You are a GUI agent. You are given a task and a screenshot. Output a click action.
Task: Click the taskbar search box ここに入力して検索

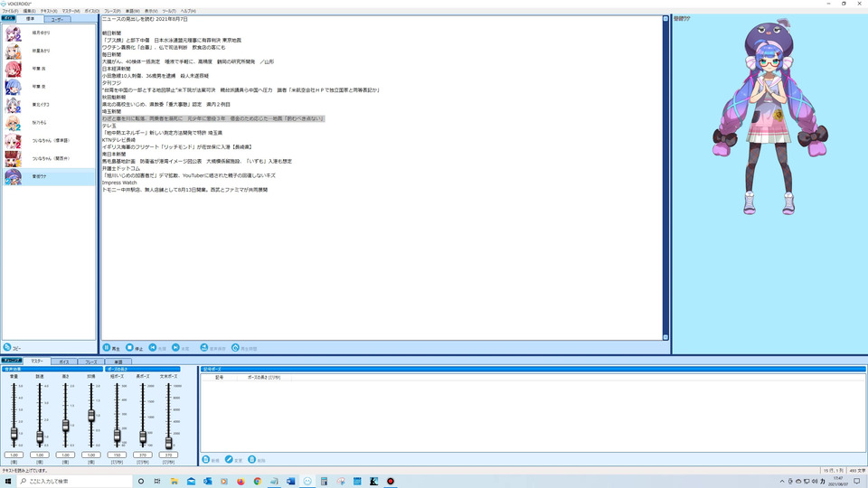tap(75, 482)
